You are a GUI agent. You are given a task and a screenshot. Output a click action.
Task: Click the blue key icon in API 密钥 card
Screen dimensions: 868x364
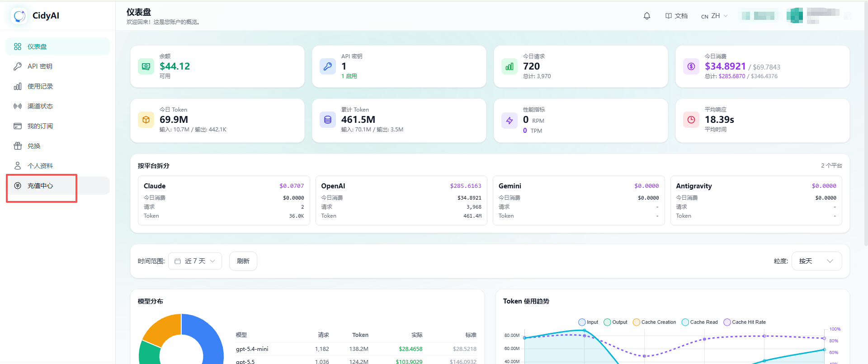click(x=328, y=66)
